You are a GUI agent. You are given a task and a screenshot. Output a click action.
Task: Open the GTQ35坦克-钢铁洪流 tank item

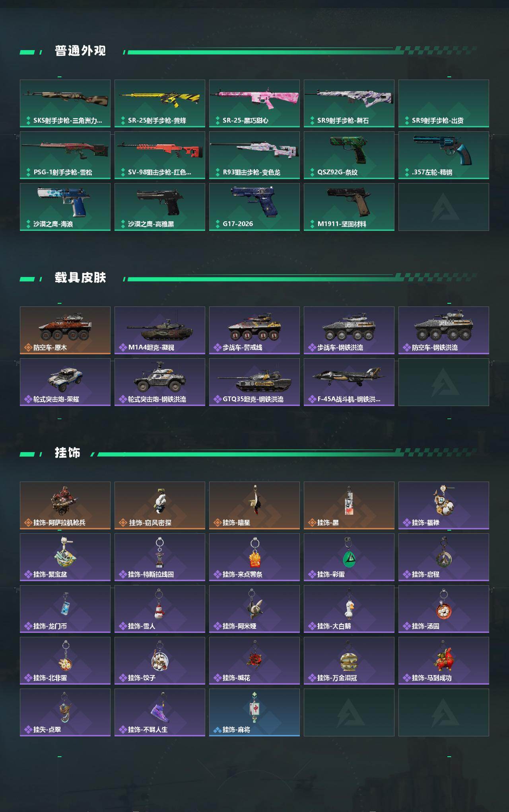(254, 382)
